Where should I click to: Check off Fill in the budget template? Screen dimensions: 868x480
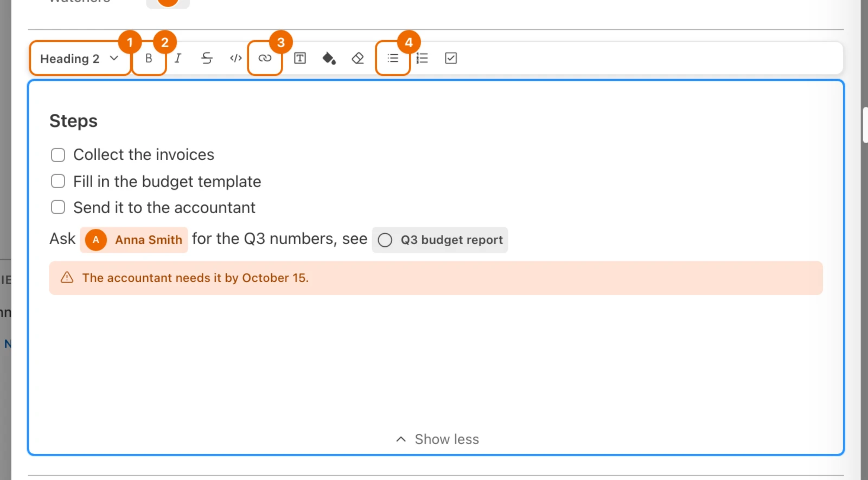point(58,181)
